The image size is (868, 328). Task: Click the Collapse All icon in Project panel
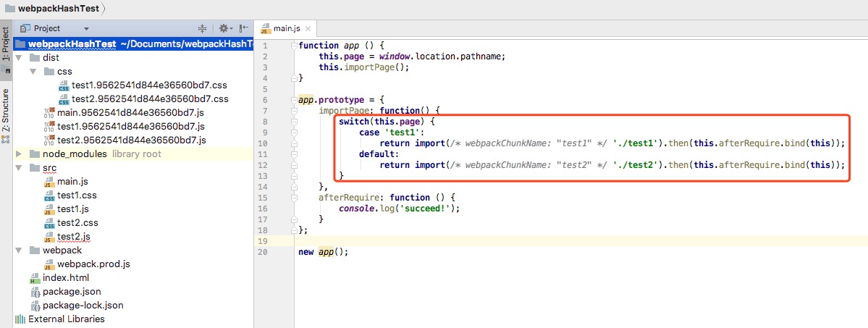(x=202, y=28)
